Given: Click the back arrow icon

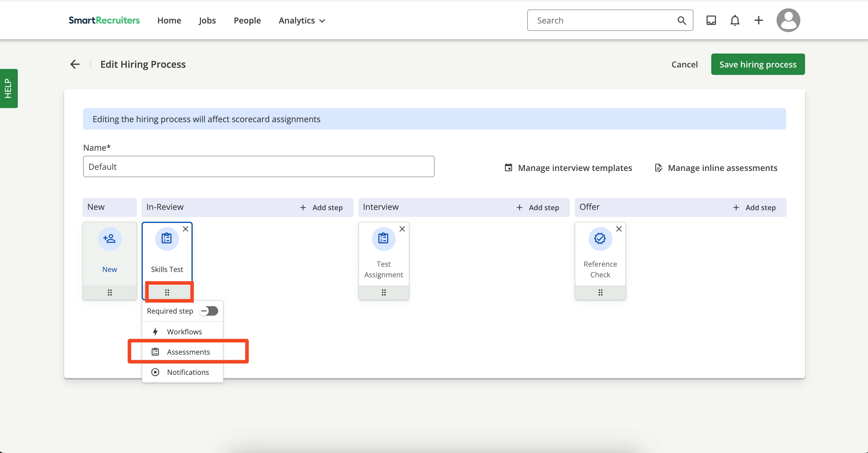Looking at the screenshot, I should [75, 64].
